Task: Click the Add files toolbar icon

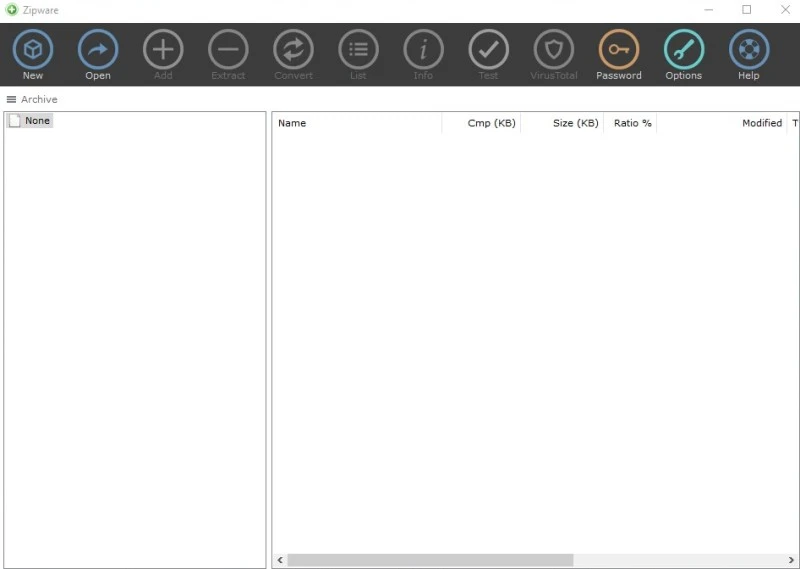Action: tap(163, 50)
